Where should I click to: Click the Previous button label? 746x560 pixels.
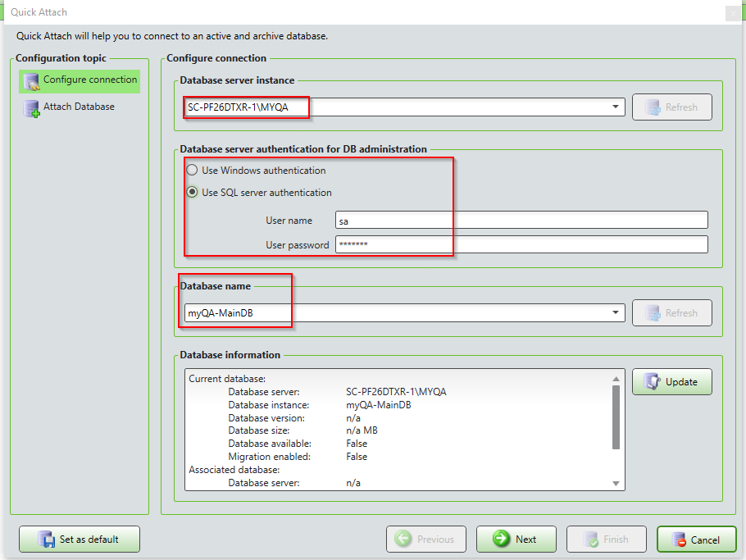point(435,540)
